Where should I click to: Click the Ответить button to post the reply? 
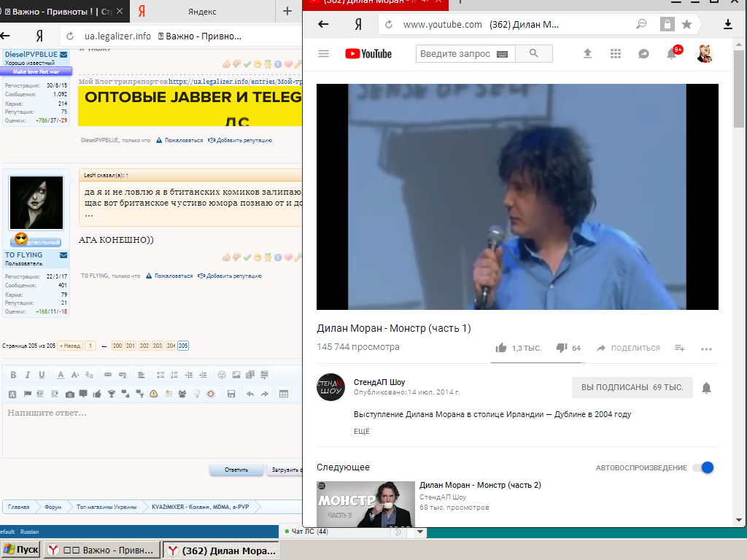(x=236, y=470)
